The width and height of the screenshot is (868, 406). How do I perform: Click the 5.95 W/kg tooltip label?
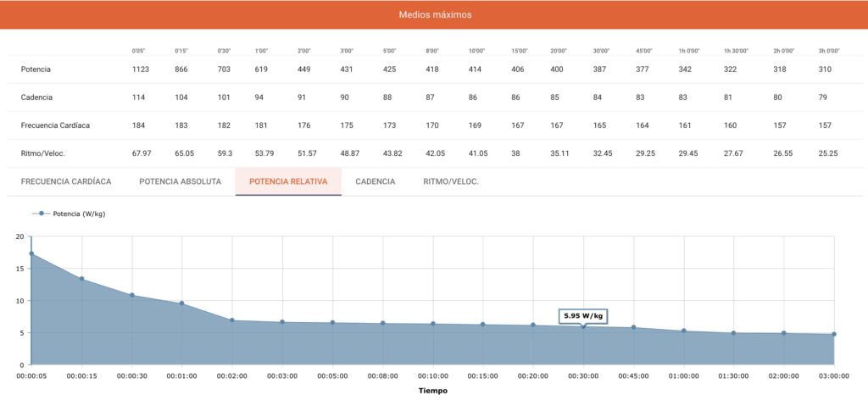(583, 316)
